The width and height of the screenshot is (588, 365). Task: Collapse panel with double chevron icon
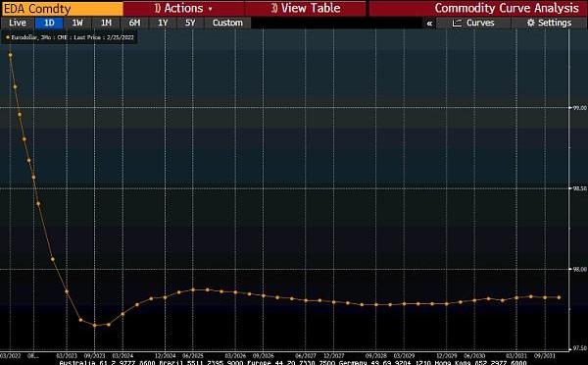pos(429,24)
